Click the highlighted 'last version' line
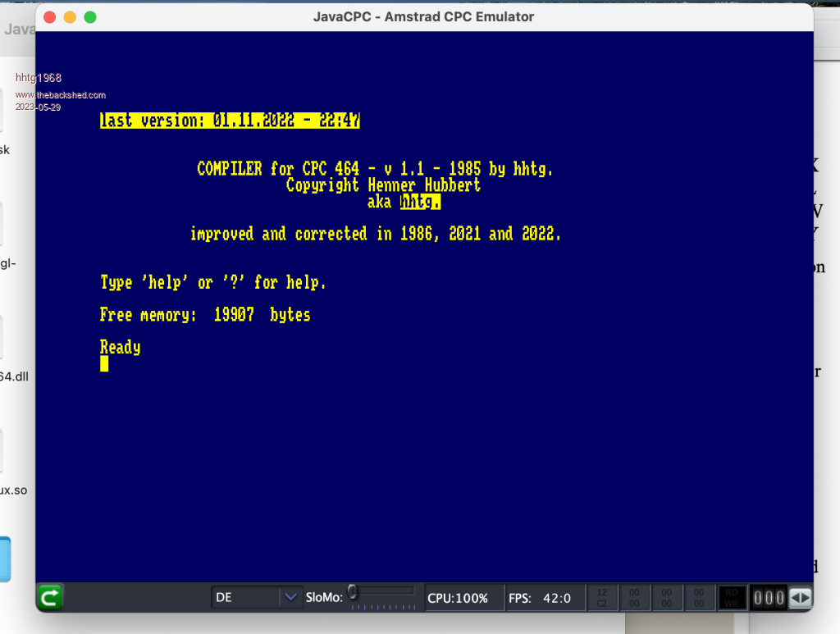The image size is (840, 634). pyautogui.click(x=230, y=121)
